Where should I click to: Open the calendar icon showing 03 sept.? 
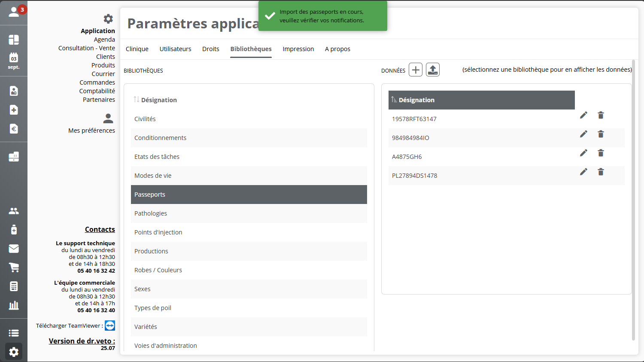(14, 61)
